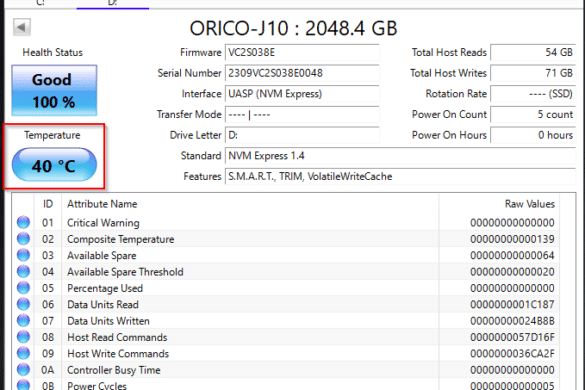The width and height of the screenshot is (585, 390).
Task: Click the status orb for Host Read Commands
Action: [23, 337]
